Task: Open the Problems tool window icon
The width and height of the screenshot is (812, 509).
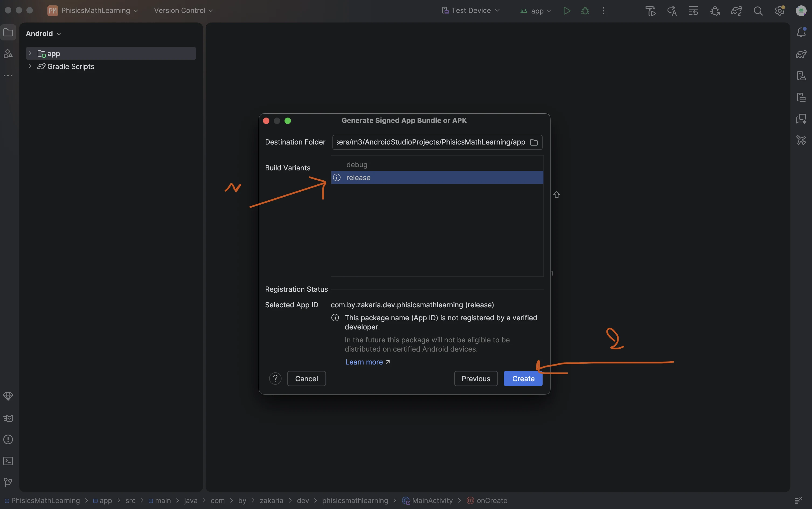Action: pyautogui.click(x=8, y=439)
